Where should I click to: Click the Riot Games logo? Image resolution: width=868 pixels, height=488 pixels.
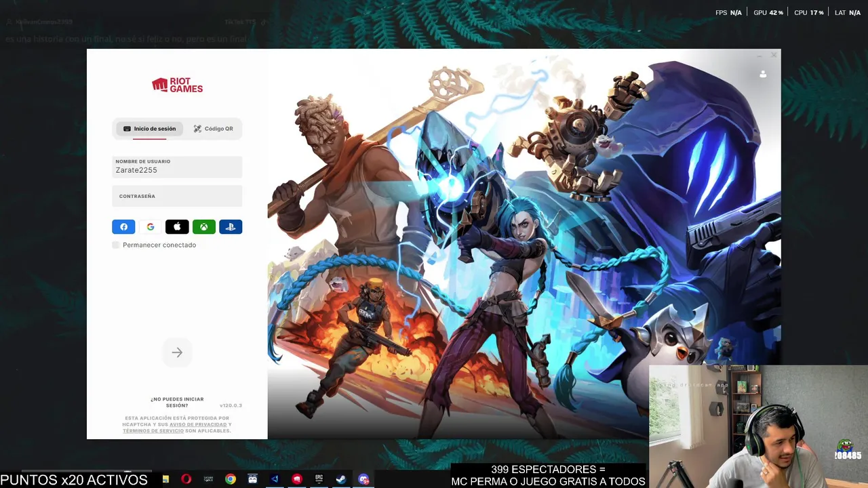click(177, 85)
